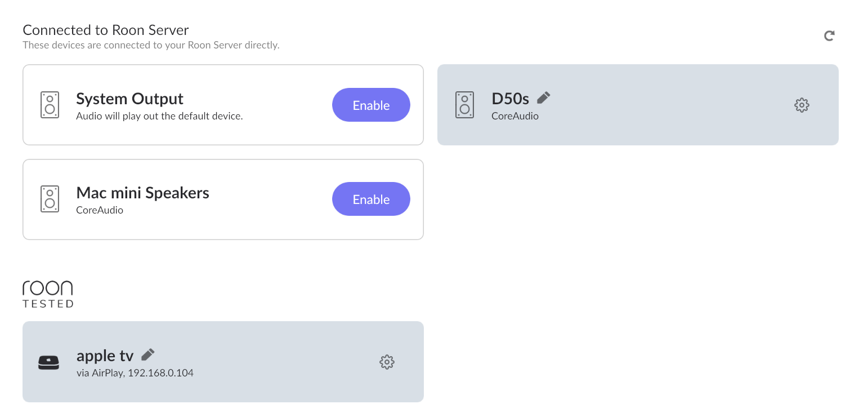The width and height of the screenshot is (868, 404).
Task: Open settings gear for D50s
Action: tap(802, 105)
